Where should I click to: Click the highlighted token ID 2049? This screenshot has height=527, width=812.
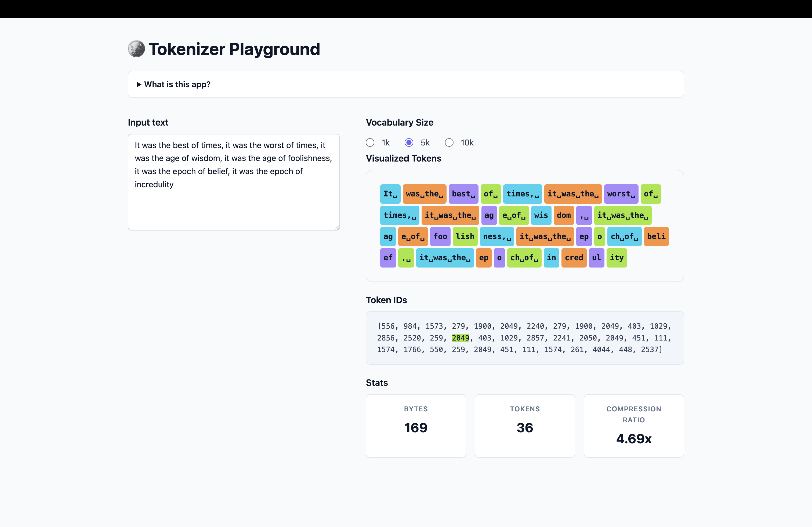click(461, 338)
